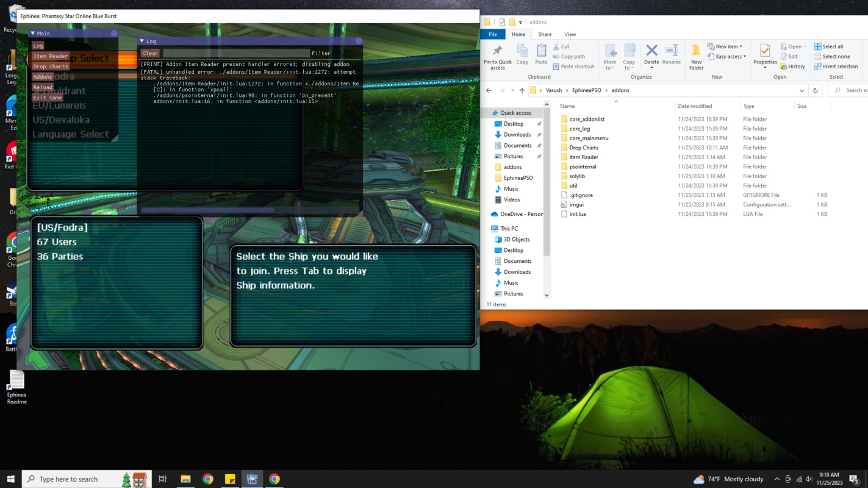Open address bar history dropdown

tap(802, 90)
